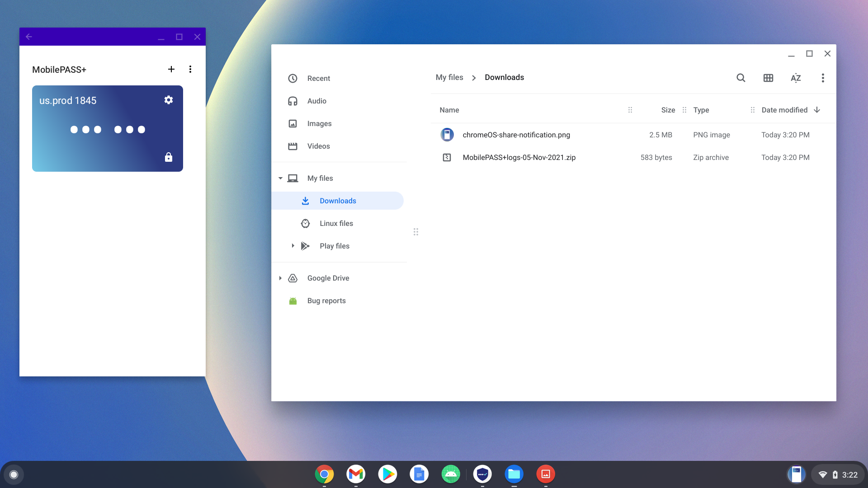Image resolution: width=868 pixels, height=488 pixels.
Task: Collapse the My files tree
Action: [x=280, y=178]
